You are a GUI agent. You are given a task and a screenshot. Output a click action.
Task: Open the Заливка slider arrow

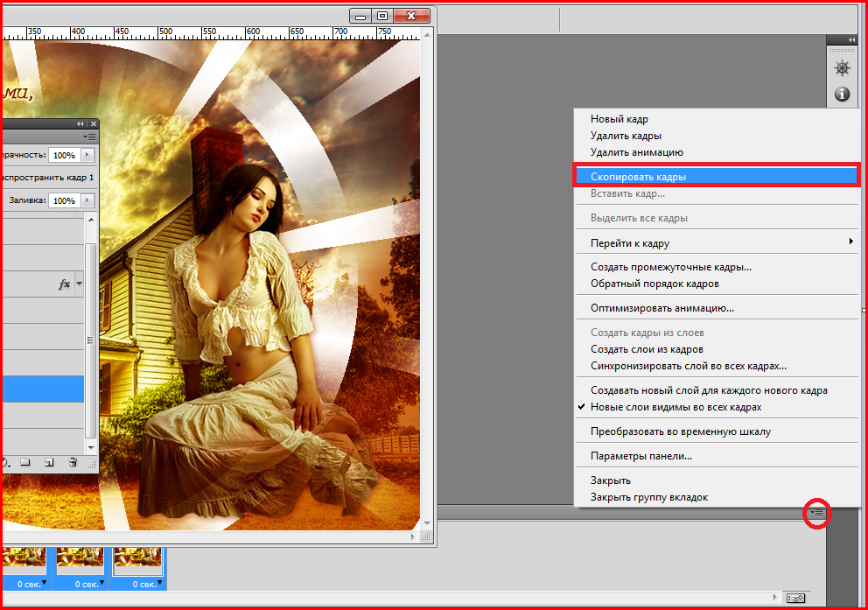coord(87,200)
